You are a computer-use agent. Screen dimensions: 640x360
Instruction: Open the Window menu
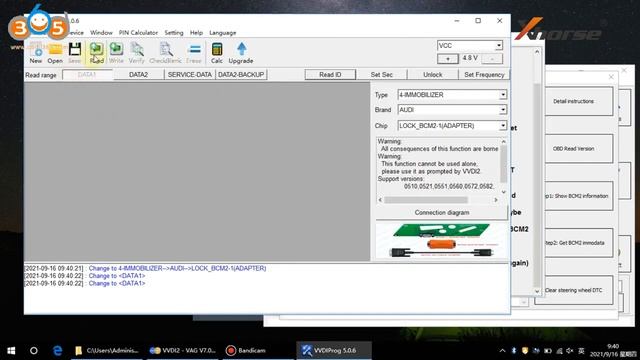tap(101, 33)
